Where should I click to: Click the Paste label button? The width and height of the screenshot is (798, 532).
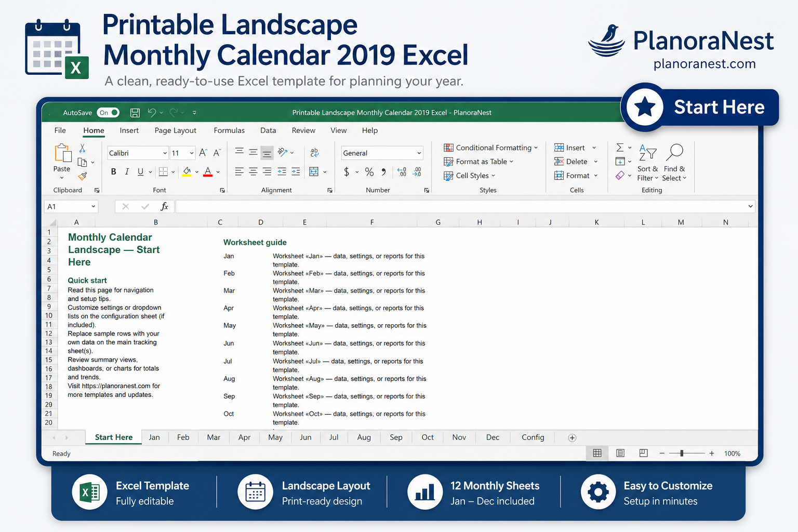[x=62, y=169]
